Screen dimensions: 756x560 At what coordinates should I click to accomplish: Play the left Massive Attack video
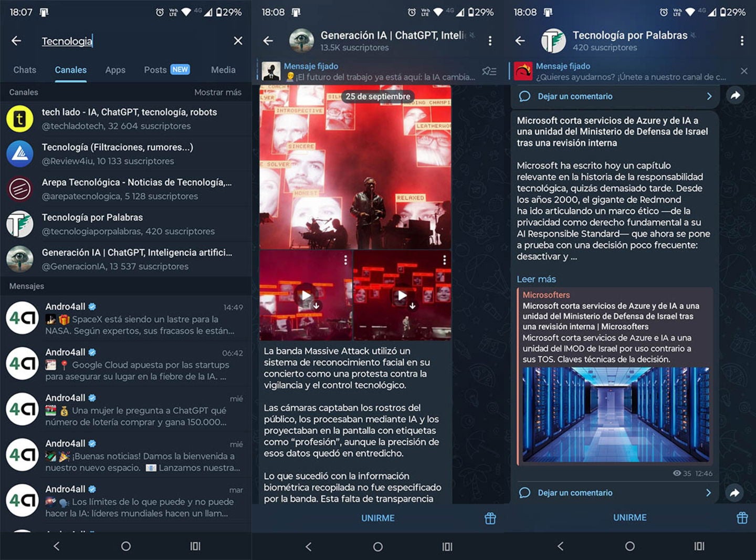point(306,295)
